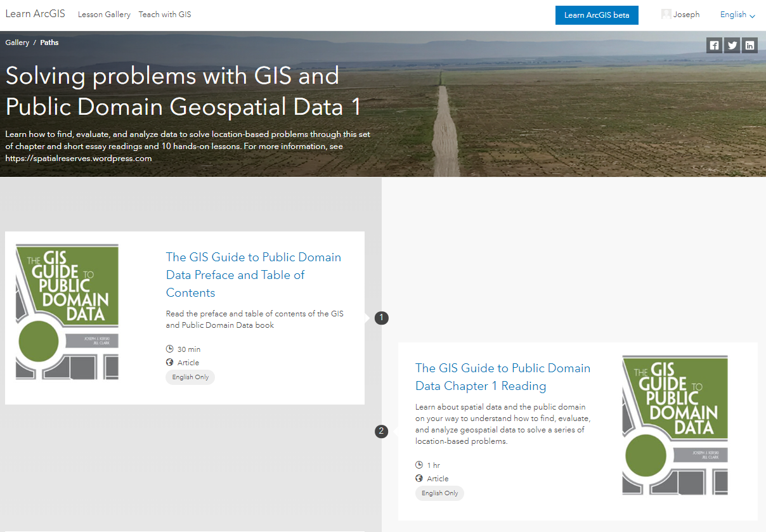The height and width of the screenshot is (532, 766).
Task: Open the Preface and Table of Contents title
Action: point(254,275)
